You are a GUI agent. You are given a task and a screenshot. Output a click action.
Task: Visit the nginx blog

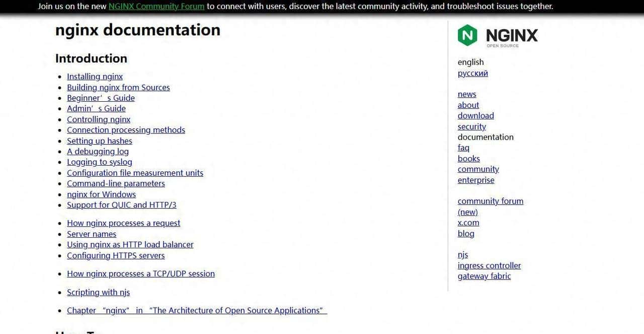tap(465, 233)
